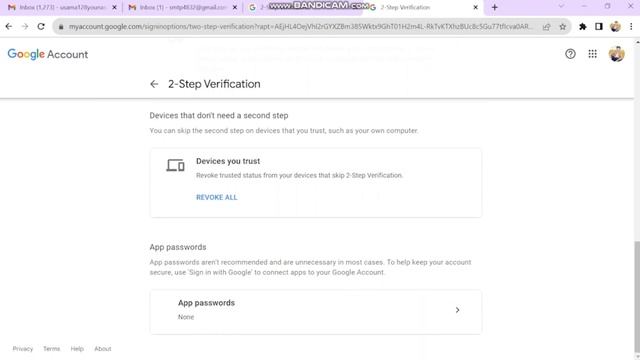Viewport: 640px width, 360px height.
Task: Click the lock icon in address bar
Action: [61, 27]
